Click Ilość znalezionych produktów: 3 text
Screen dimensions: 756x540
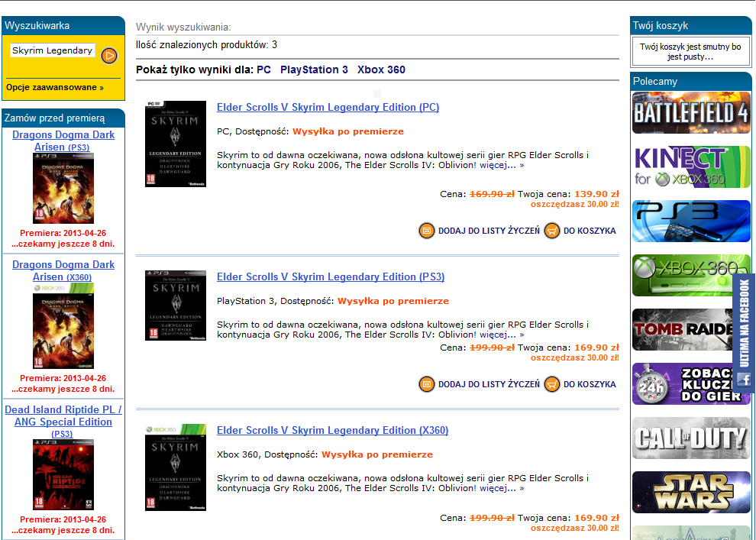click(206, 45)
